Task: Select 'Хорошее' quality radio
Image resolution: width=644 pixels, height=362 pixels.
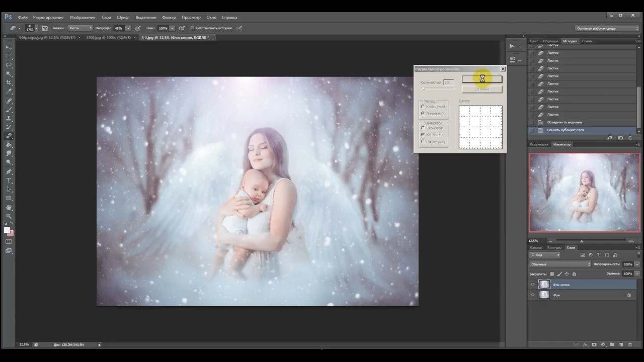Action: [x=423, y=135]
